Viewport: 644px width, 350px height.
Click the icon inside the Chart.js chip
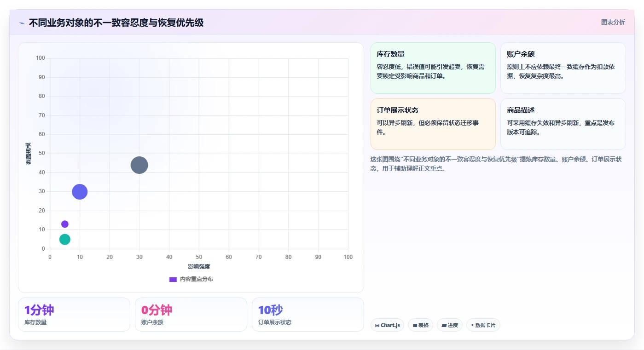point(377,326)
